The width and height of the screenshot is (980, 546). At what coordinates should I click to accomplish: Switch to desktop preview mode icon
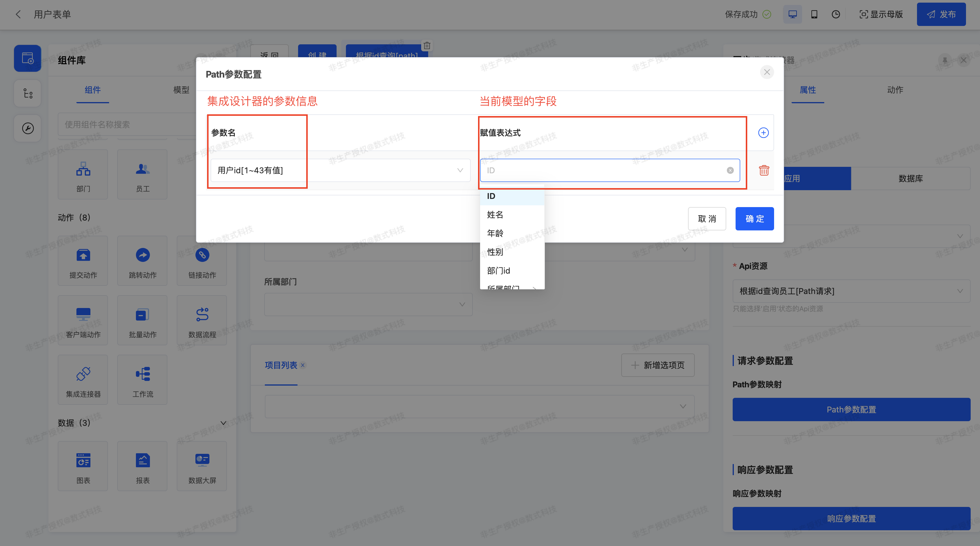[792, 15]
